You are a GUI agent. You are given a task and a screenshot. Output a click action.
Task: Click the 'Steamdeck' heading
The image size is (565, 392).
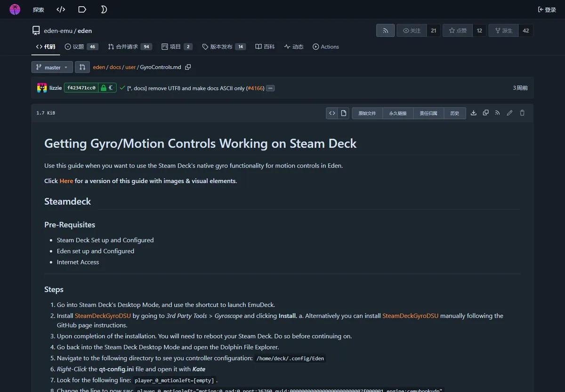tap(68, 201)
